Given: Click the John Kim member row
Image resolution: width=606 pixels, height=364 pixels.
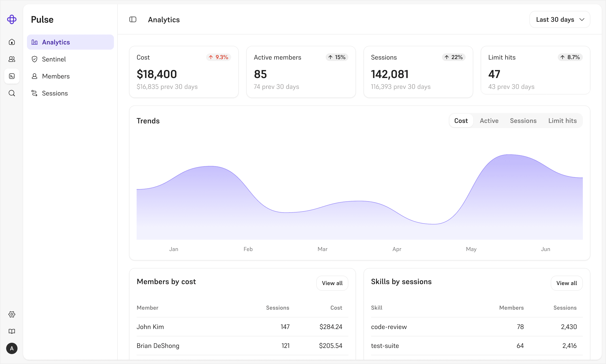Looking at the screenshot, I should click(242, 327).
